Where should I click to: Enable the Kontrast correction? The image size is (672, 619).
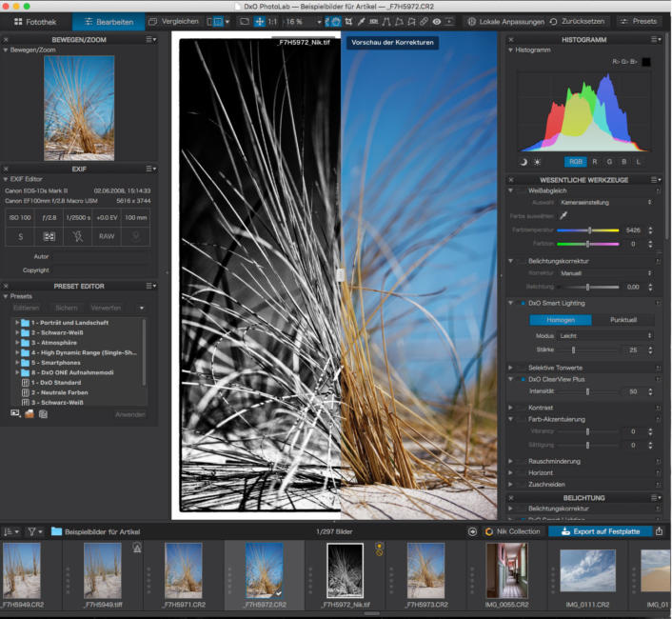pos(522,408)
